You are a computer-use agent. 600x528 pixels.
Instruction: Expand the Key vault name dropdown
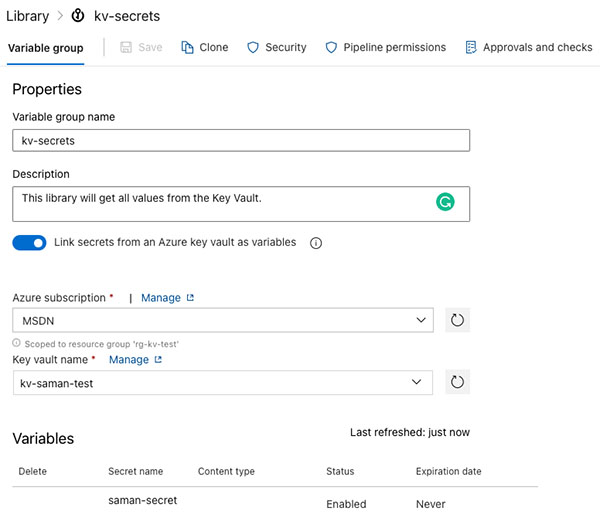(224, 382)
